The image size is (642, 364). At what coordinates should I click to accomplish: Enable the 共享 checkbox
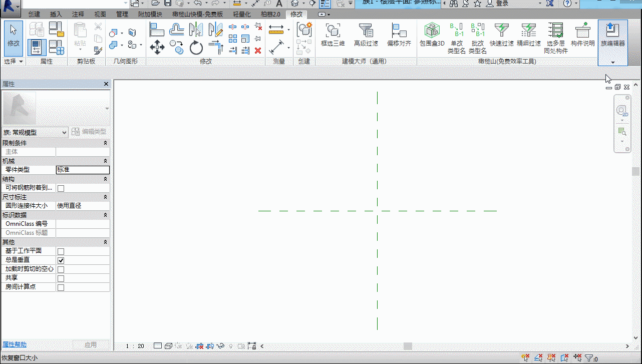tap(61, 278)
